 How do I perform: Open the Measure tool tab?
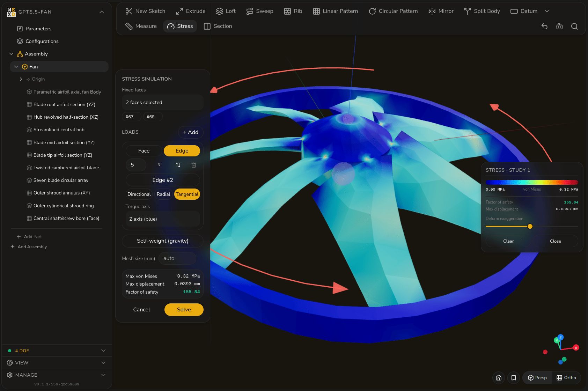pos(141,26)
